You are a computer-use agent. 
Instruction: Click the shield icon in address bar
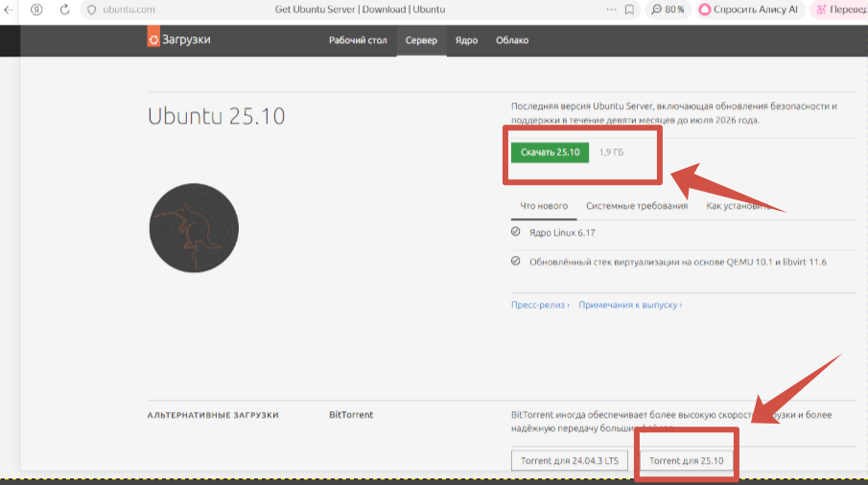click(92, 10)
